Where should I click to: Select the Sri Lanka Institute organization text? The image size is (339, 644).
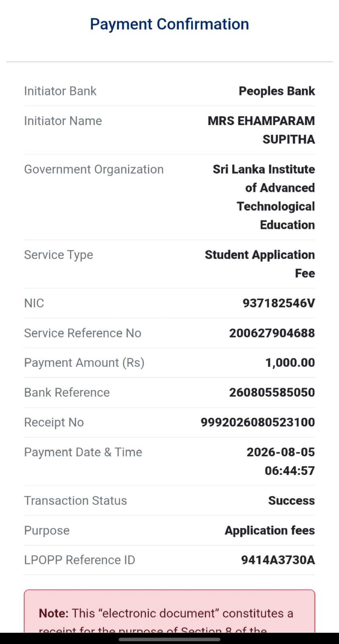(x=264, y=197)
